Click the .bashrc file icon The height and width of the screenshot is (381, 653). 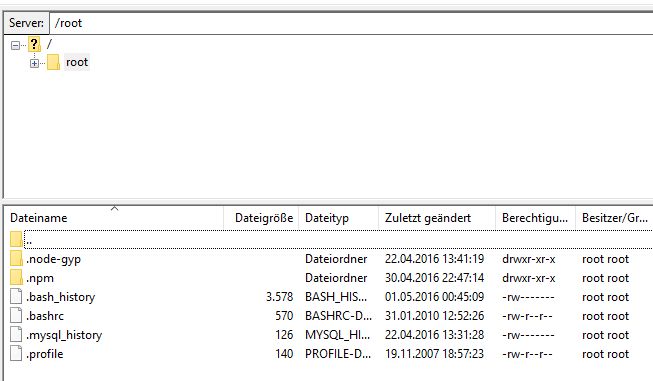click(16, 316)
